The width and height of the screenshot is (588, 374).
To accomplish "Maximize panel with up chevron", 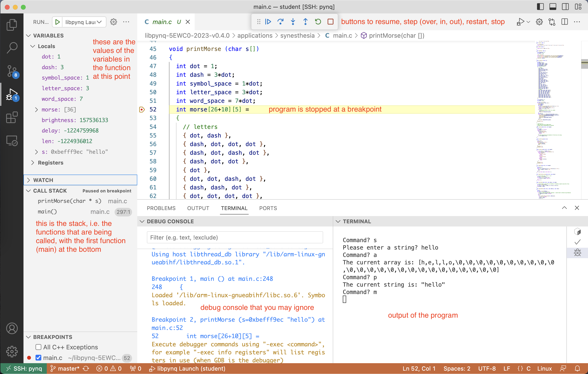I will (564, 208).
